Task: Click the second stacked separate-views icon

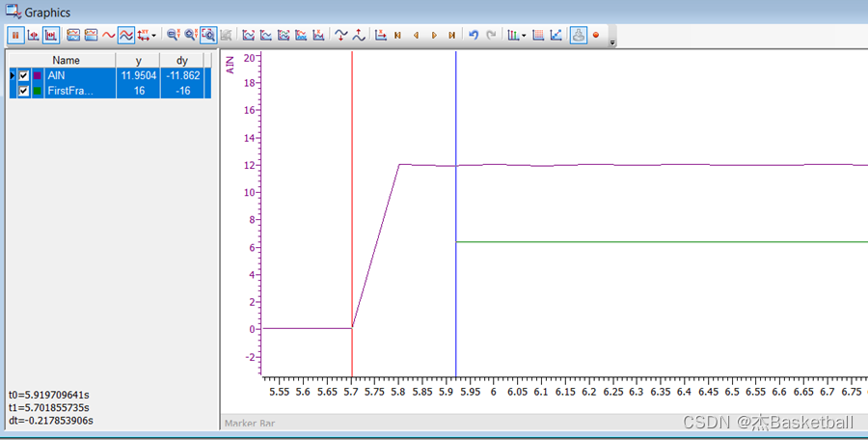Action: 91,35
